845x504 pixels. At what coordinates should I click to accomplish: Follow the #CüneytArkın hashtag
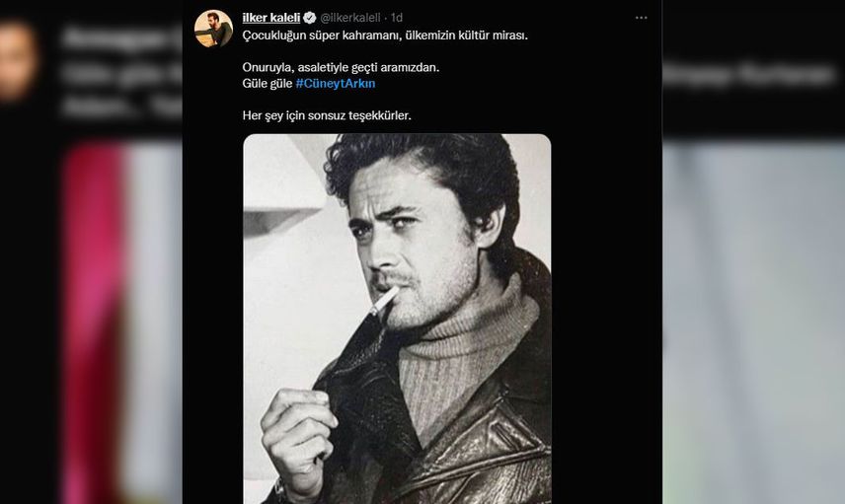click(x=336, y=84)
